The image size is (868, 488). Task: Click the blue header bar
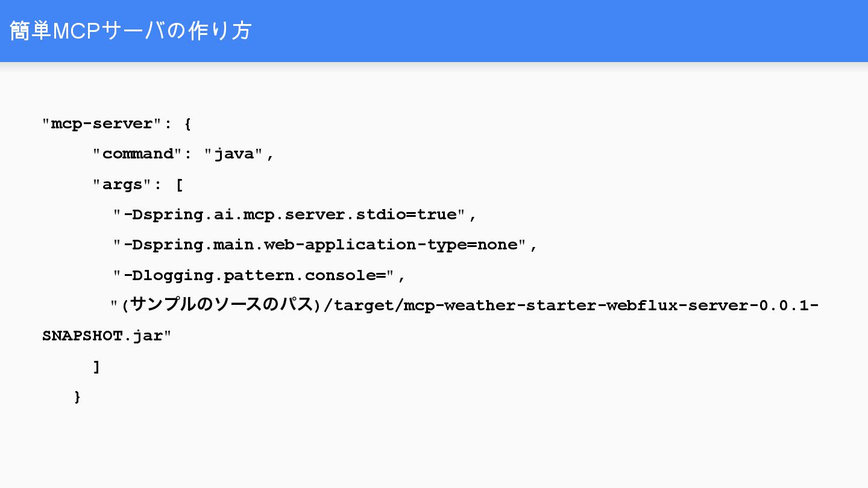[434, 31]
